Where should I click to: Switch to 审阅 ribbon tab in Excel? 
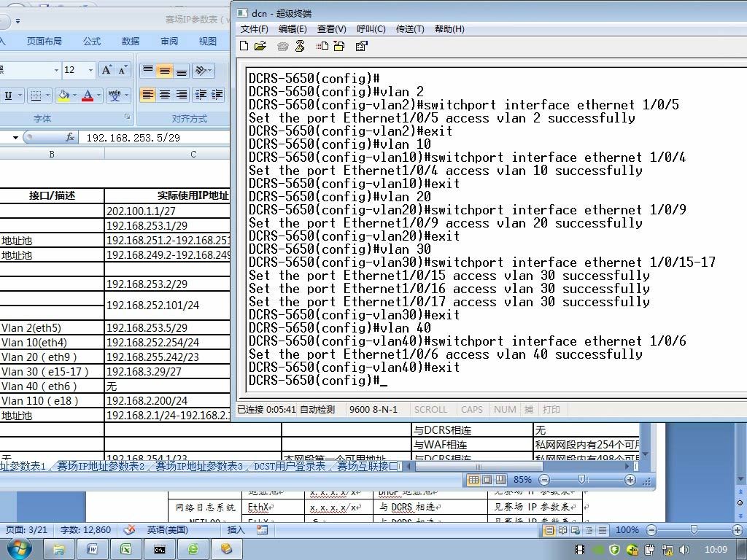point(169,42)
